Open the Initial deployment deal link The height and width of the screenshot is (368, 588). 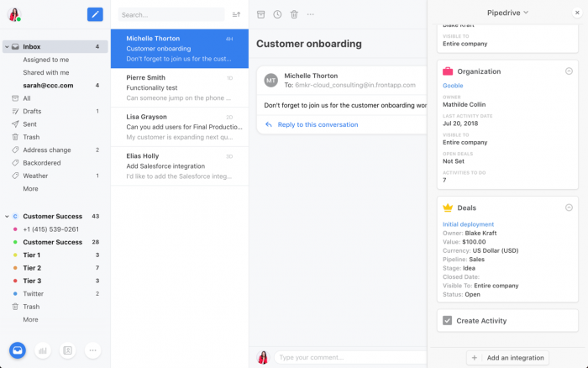tap(468, 224)
